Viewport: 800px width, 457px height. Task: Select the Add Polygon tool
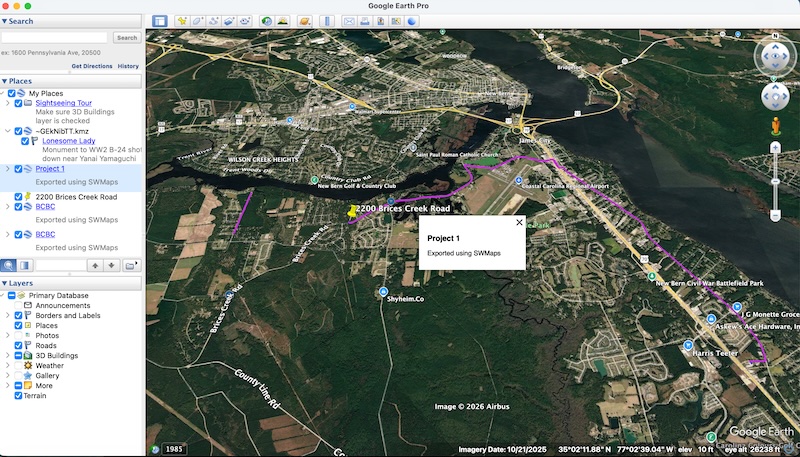click(x=198, y=21)
